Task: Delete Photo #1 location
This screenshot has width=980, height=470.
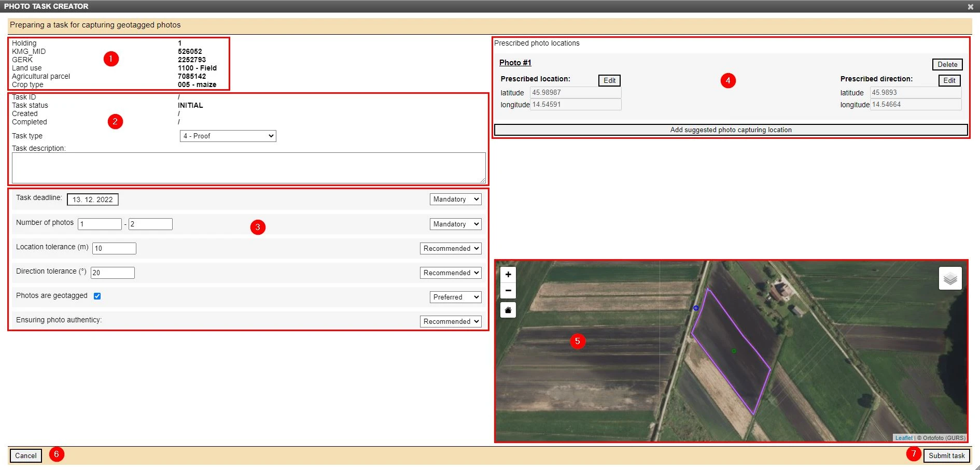Action: coord(947,65)
